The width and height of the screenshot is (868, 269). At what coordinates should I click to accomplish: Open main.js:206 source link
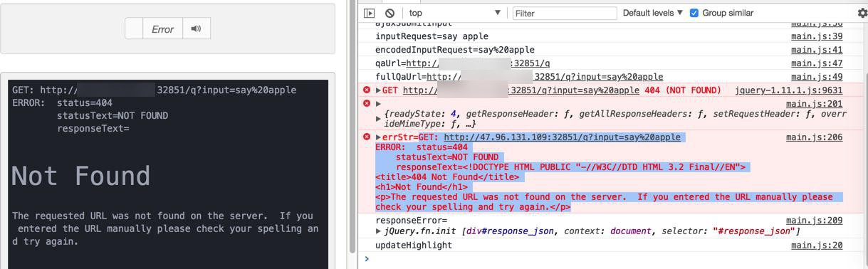814,137
